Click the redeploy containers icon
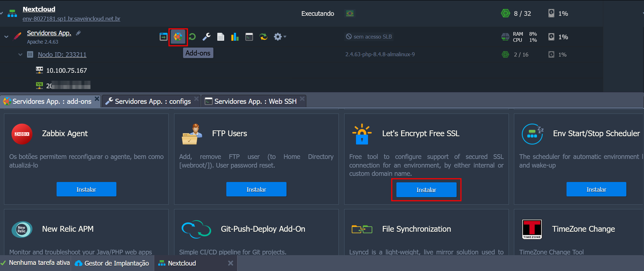 (x=263, y=37)
